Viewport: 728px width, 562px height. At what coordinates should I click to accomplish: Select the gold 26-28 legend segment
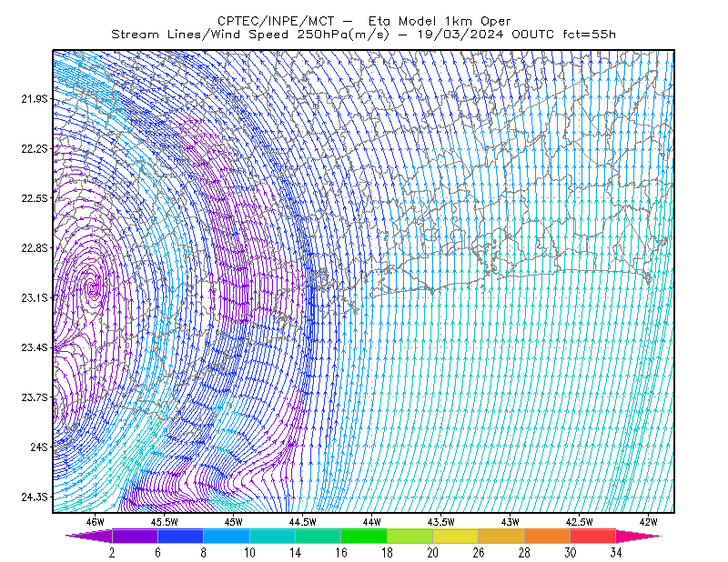click(501, 536)
